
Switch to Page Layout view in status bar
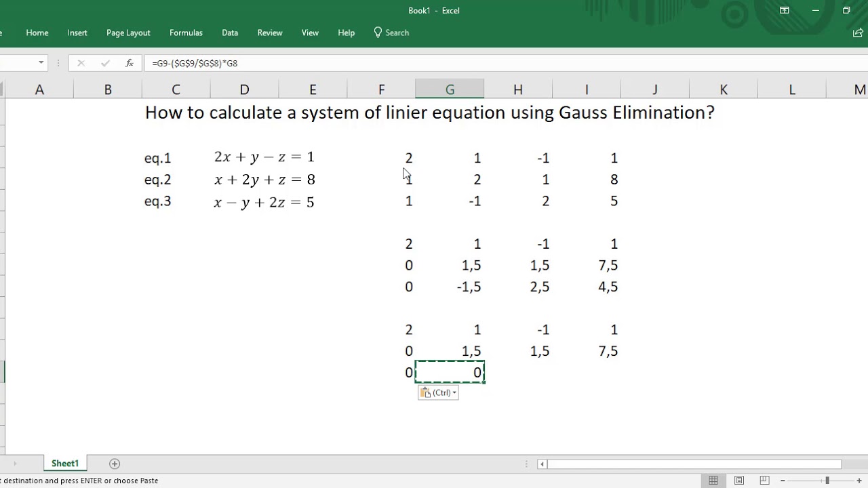[739, 481]
